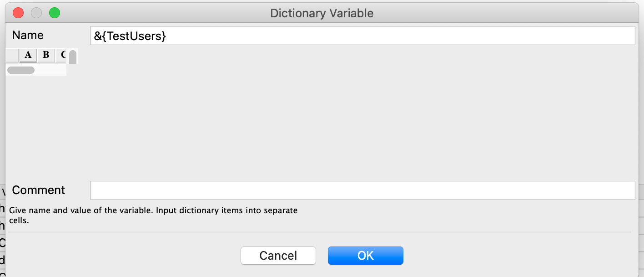Dismiss the dialog with Cancel
The height and width of the screenshot is (277, 644).
coord(278,255)
